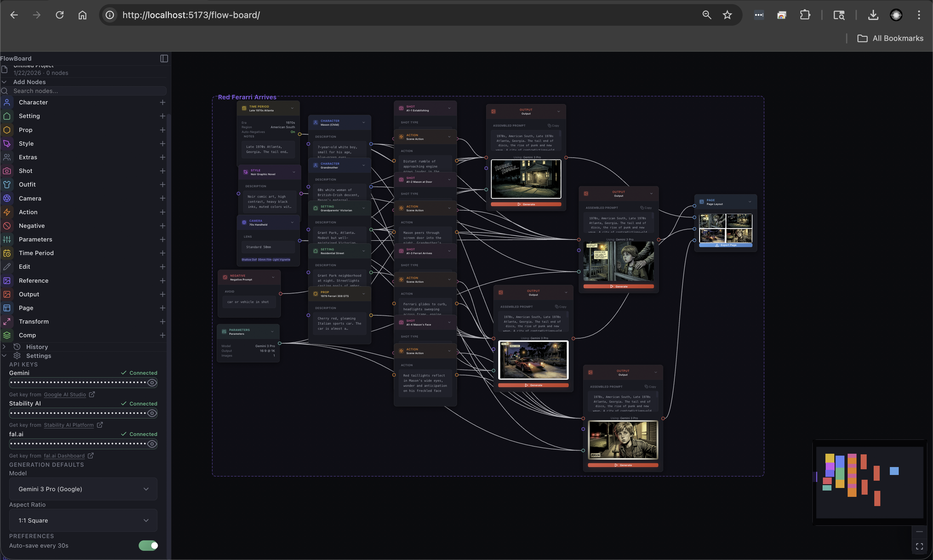933x560 pixels.
Task: Open the browser extensions icon
Action: (805, 15)
